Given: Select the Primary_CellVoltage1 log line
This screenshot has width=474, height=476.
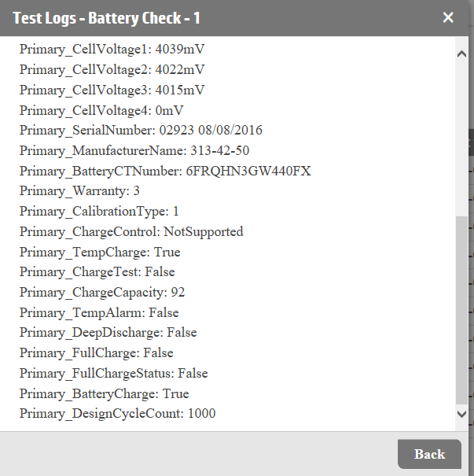Looking at the screenshot, I should (112, 50).
